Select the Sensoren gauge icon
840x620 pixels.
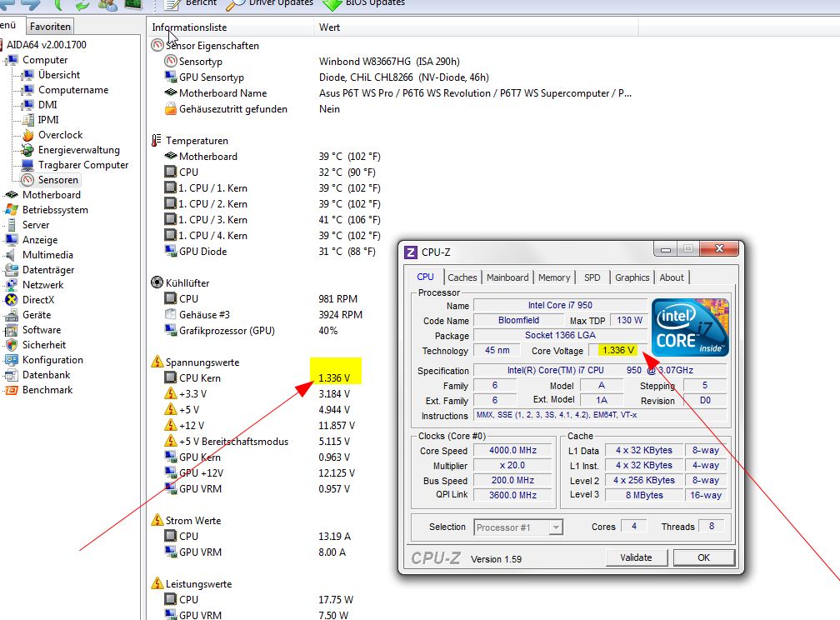coord(27,180)
